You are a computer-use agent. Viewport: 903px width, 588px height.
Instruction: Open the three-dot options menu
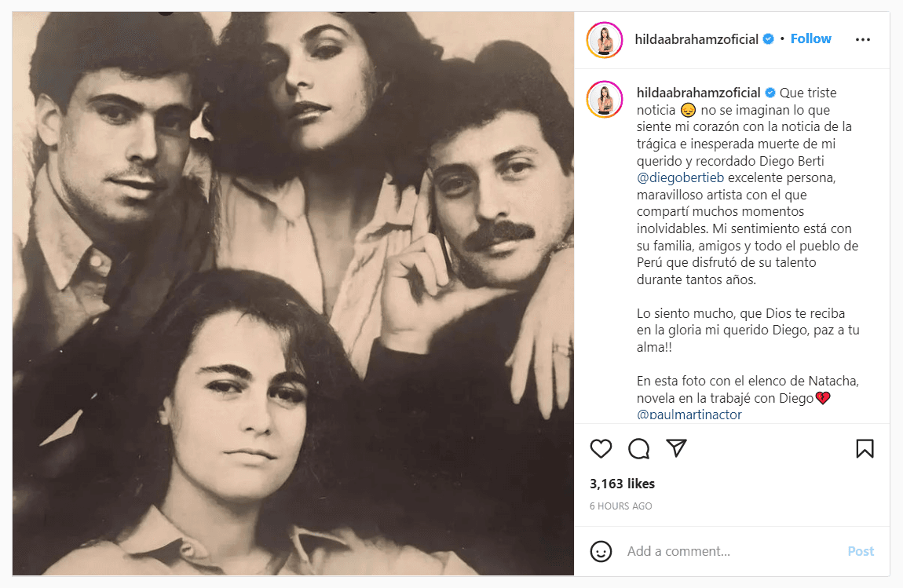point(863,38)
